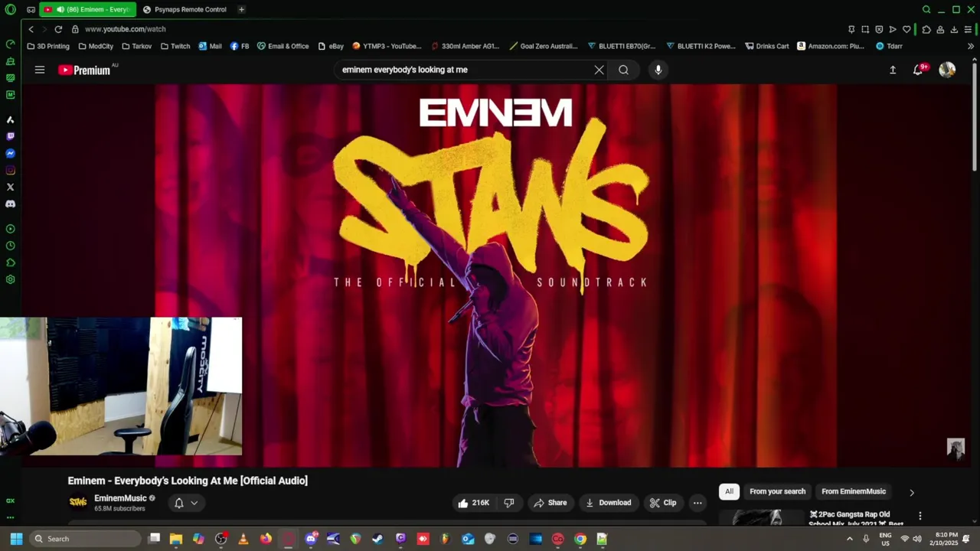Show more filter chips with right arrow
The image size is (980, 551).
(911, 492)
